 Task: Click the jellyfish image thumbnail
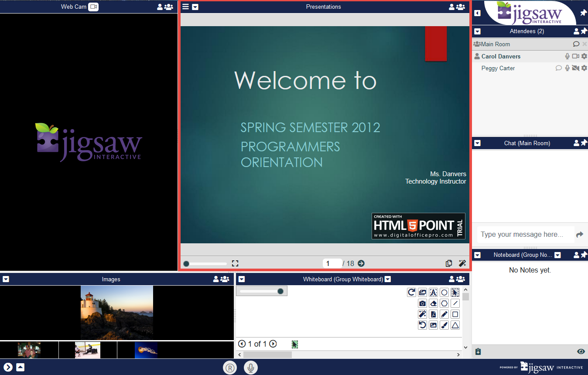(x=146, y=350)
